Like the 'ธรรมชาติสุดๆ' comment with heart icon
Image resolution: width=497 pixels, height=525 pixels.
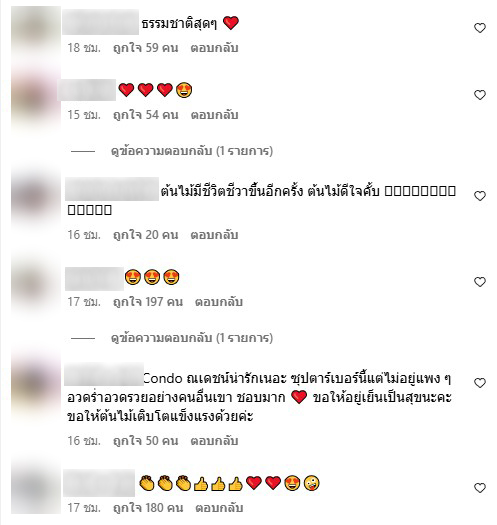(x=480, y=28)
